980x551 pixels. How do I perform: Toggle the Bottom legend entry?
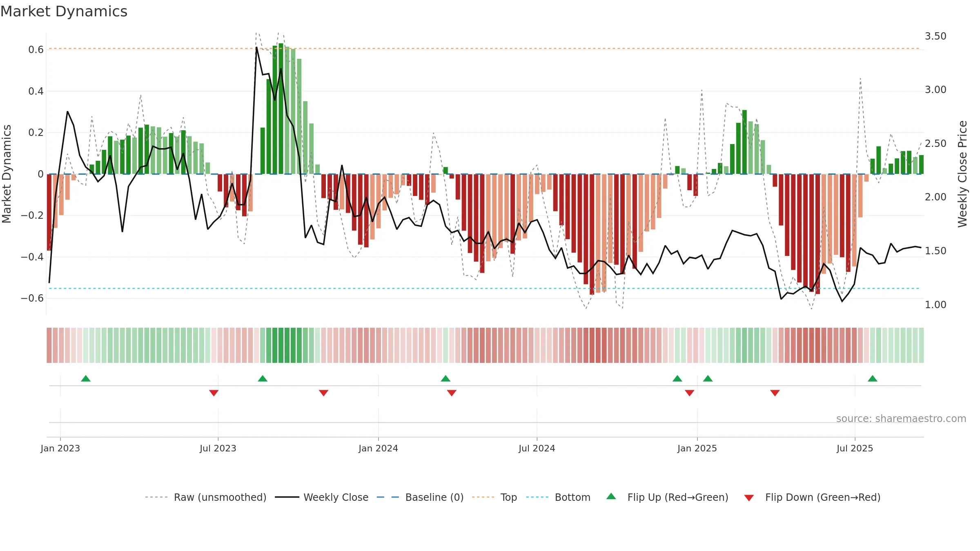point(558,497)
